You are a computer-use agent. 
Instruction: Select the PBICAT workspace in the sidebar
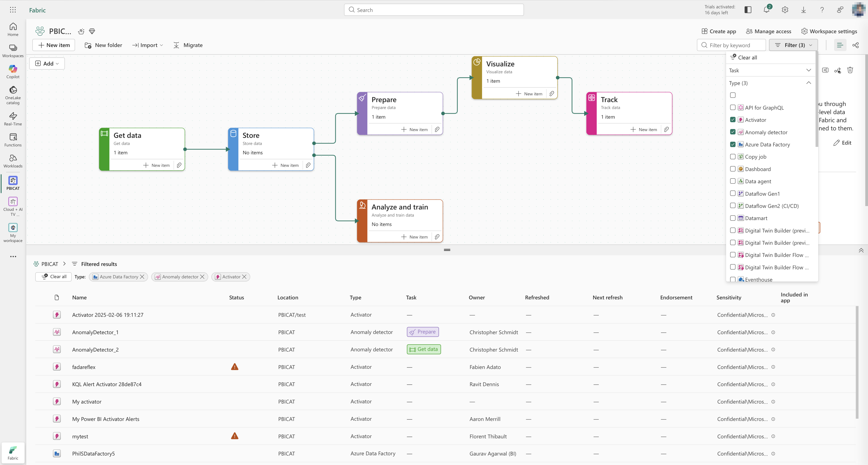(x=13, y=183)
